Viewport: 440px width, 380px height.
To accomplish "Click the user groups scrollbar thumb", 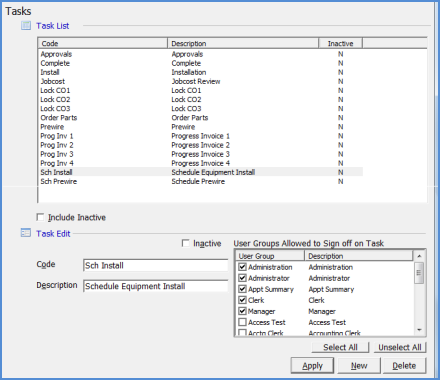I will pos(419,273).
